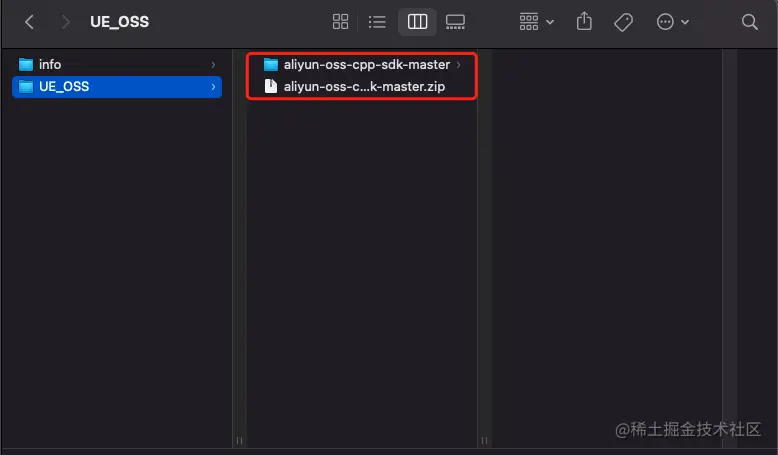Open the group-by options icon
Image resolution: width=778 pixels, height=455 pixels.
coord(529,22)
